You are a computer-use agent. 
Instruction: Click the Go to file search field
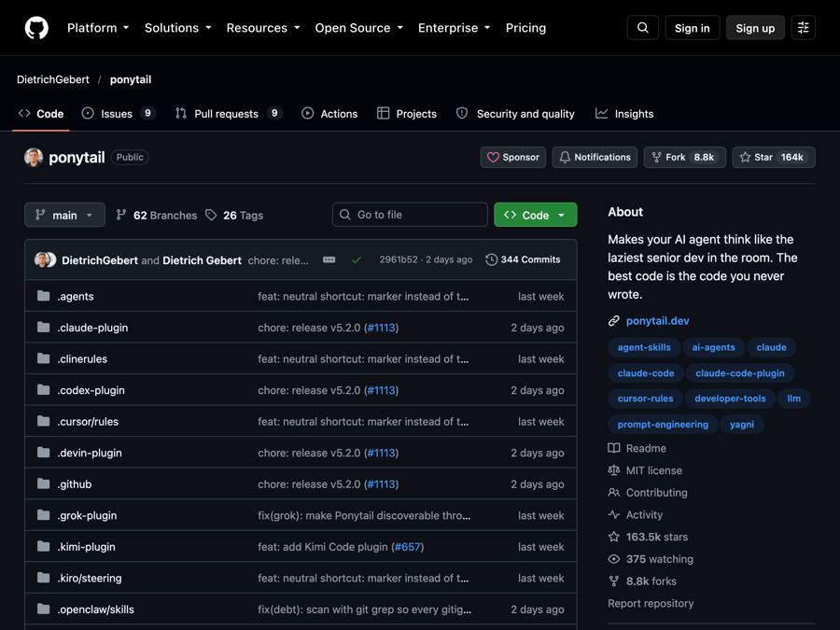click(410, 215)
